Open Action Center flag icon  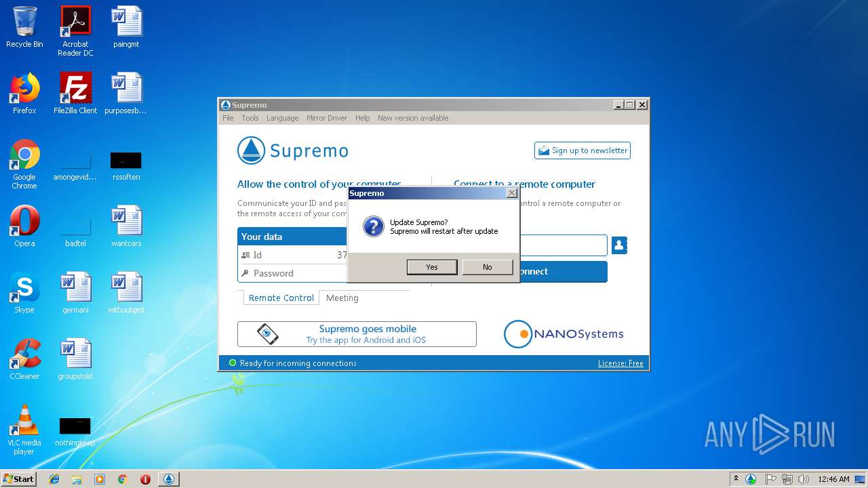pos(770,479)
